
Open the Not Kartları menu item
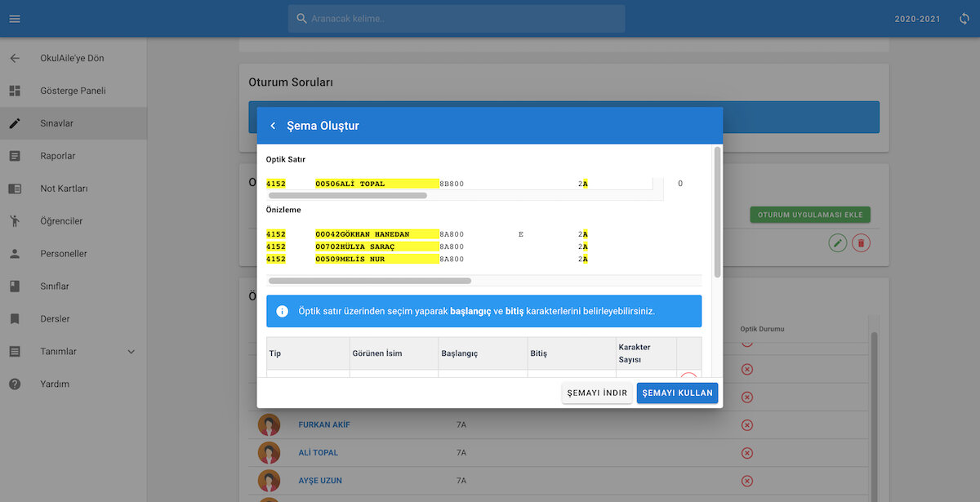[73, 189]
